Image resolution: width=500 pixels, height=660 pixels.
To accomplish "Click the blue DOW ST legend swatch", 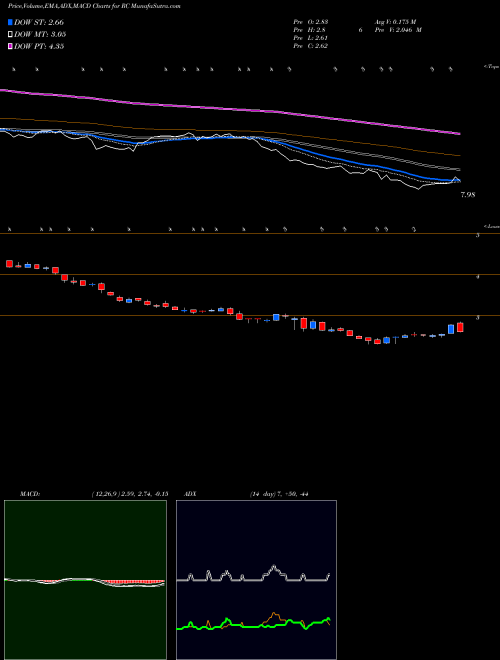I will pyautogui.click(x=10, y=22).
